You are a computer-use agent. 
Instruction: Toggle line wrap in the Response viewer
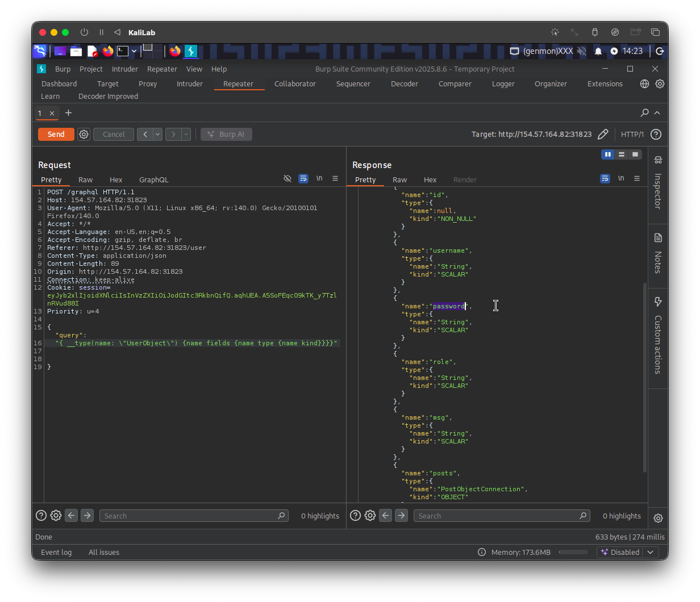(x=605, y=179)
